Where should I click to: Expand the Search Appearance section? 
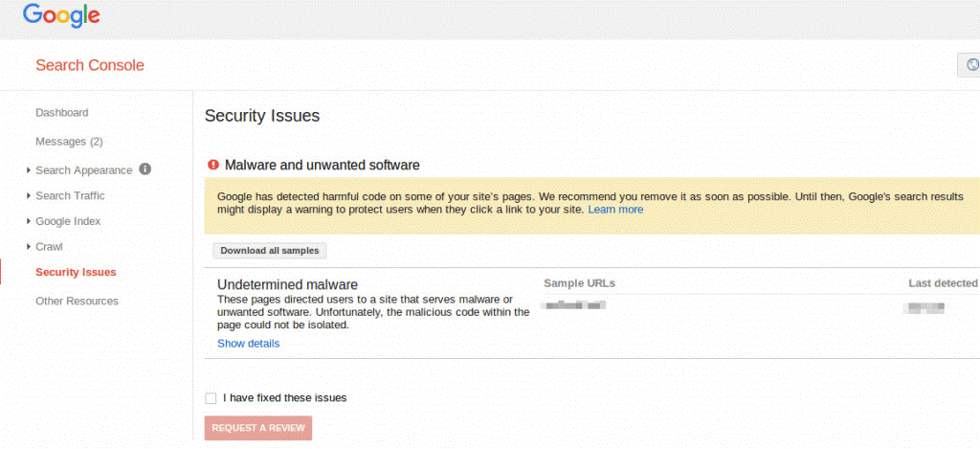[83, 170]
